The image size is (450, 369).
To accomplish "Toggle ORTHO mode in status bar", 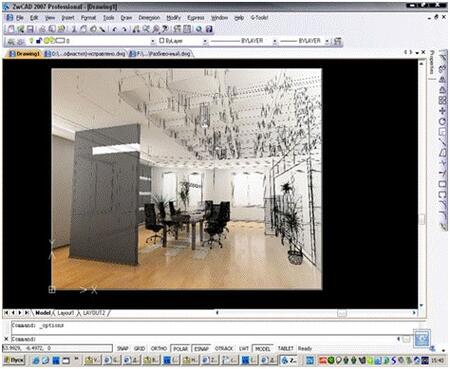I will click(159, 348).
